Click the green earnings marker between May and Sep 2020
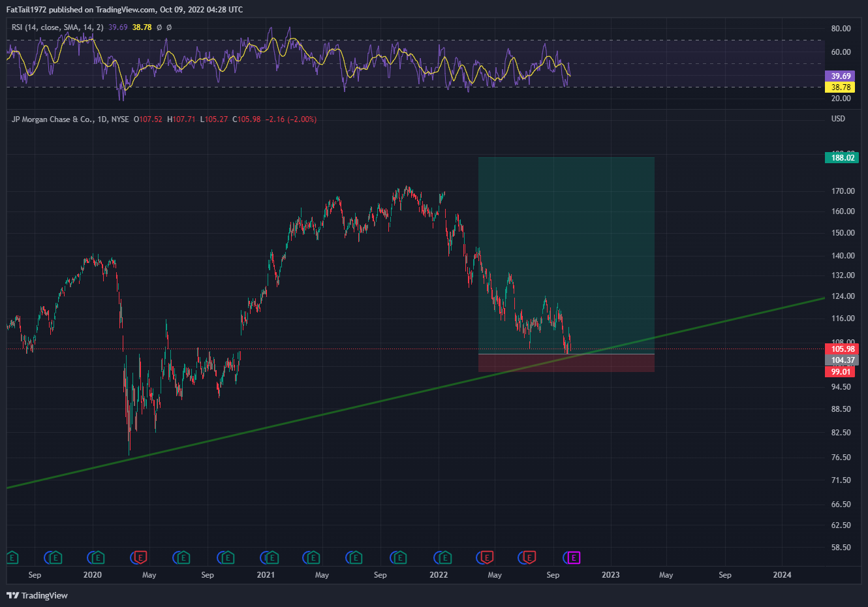868x607 pixels. point(184,557)
